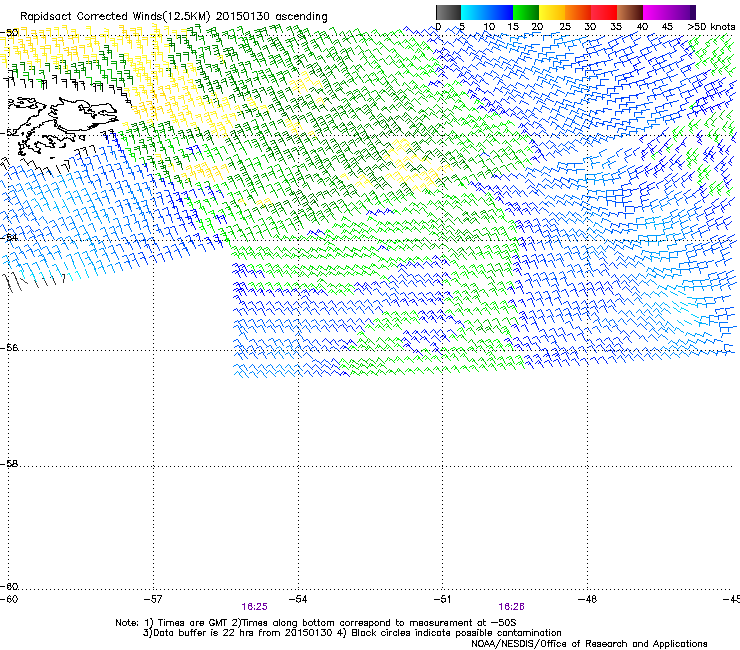
Task: Click the '35' legend tick label
Action: coord(616,27)
